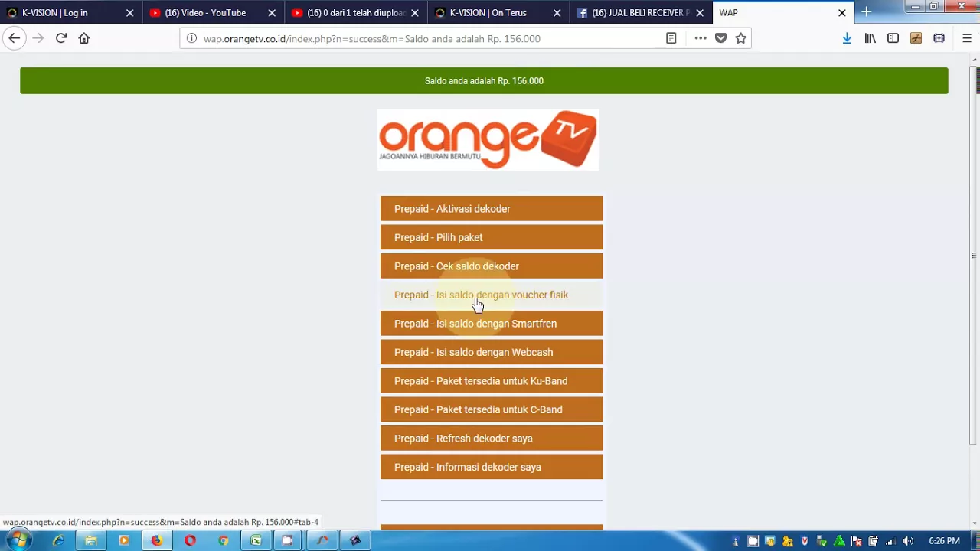Launch Internet Explorer from the taskbar
The image size is (980, 551).
58,541
